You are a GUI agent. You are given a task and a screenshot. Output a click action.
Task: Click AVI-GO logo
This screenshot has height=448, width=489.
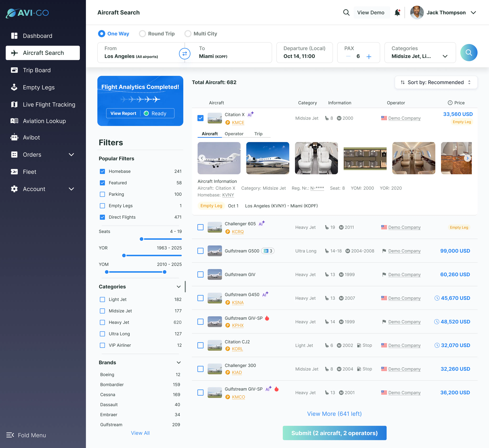[x=27, y=13]
